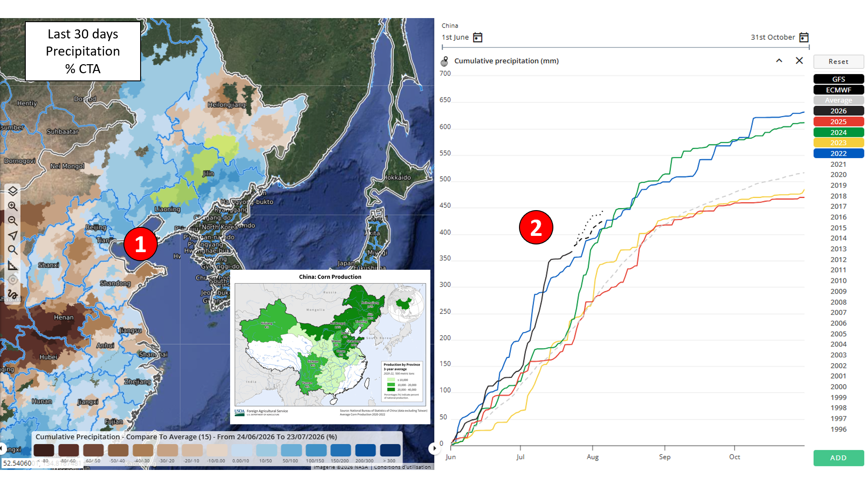This screenshot has width=868, height=488.
Task: Select the locate/navigation arrow tool
Action: (13, 235)
